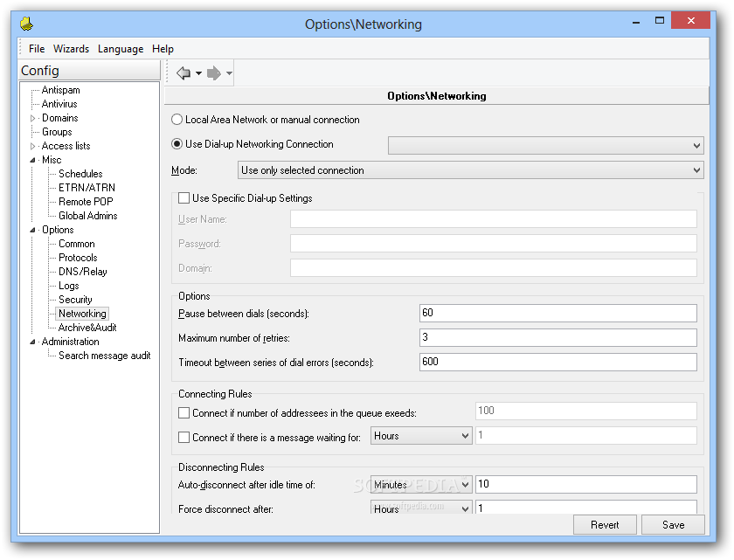Select Local Area Network or manual connection
Screen dimensions: 734x560
(177, 120)
